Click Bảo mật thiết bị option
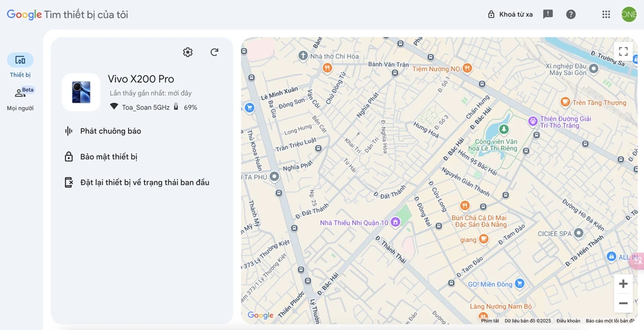Screen dimensions: 644x330 pos(101,157)
